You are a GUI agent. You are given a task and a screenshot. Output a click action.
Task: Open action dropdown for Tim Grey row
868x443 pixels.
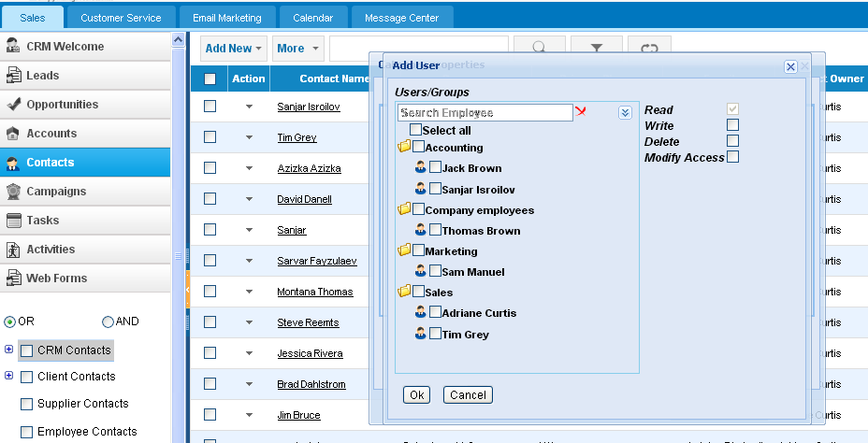(249, 137)
